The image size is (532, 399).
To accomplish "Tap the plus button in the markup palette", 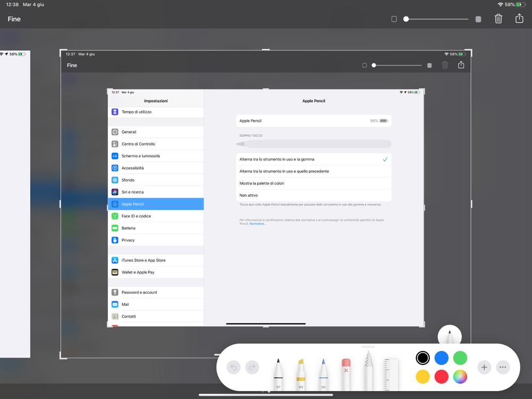I will [x=484, y=367].
